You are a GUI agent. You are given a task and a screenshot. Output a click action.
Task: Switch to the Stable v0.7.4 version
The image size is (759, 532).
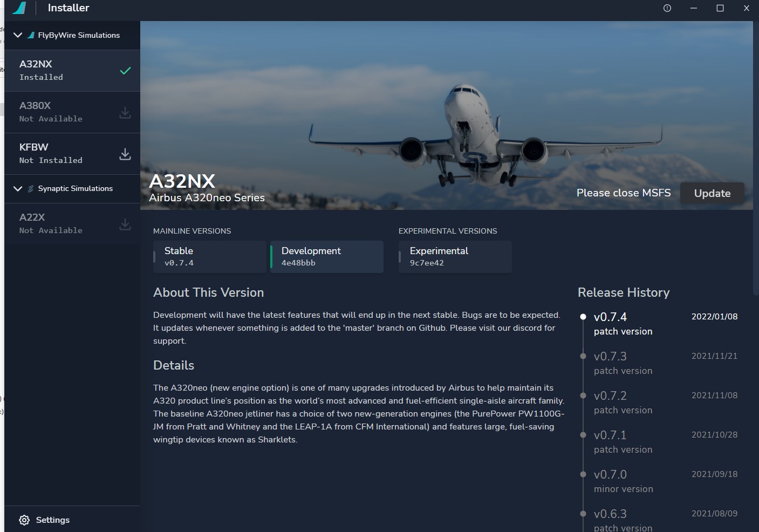[x=209, y=256]
